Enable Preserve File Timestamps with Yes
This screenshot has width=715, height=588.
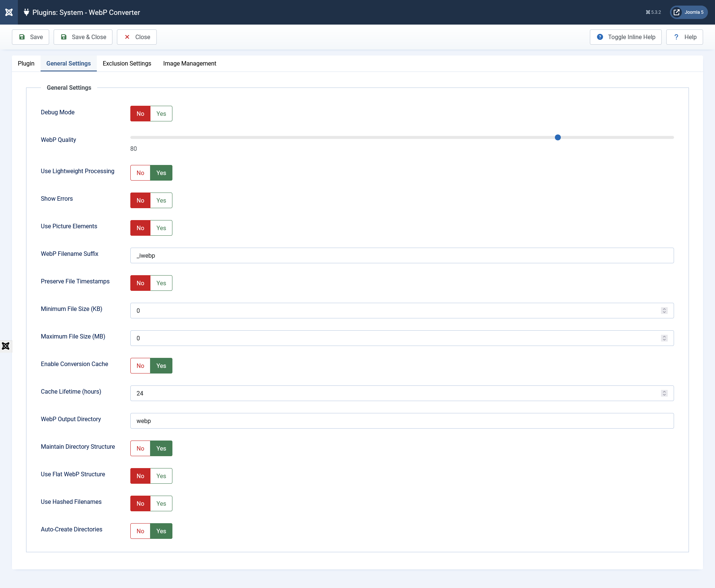coord(161,283)
